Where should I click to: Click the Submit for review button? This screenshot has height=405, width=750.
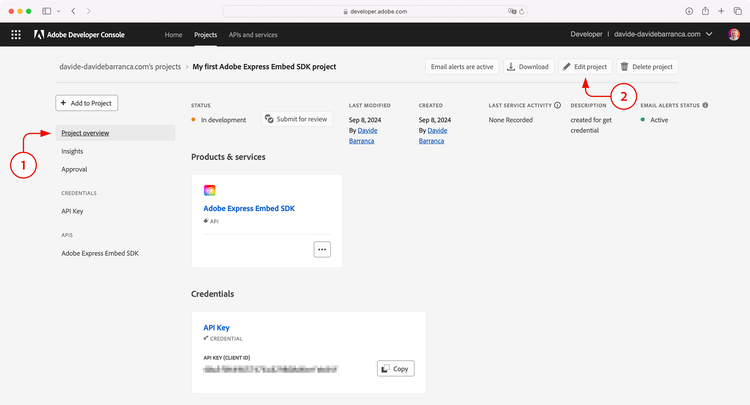tap(297, 119)
